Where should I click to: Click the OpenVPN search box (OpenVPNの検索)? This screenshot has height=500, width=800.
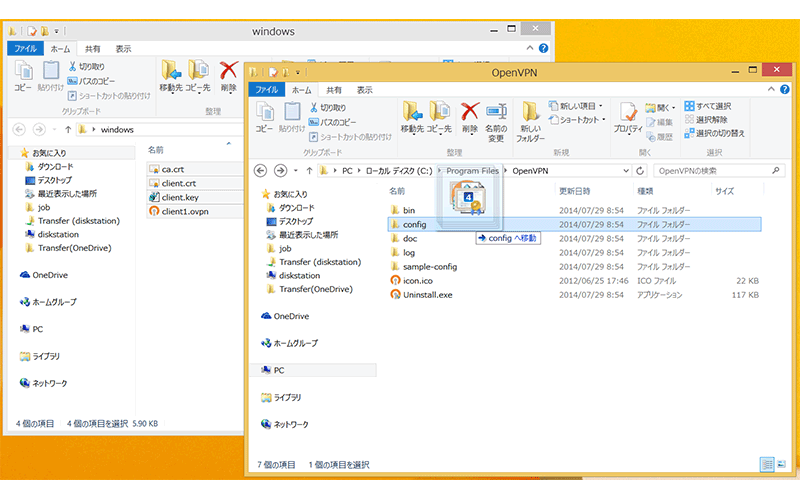712,170
